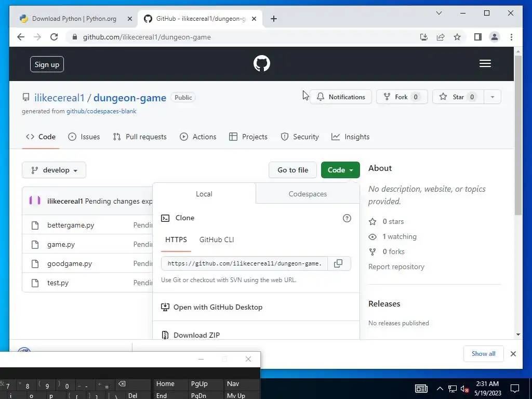Click Download ZIP

(x=196, y=335)
